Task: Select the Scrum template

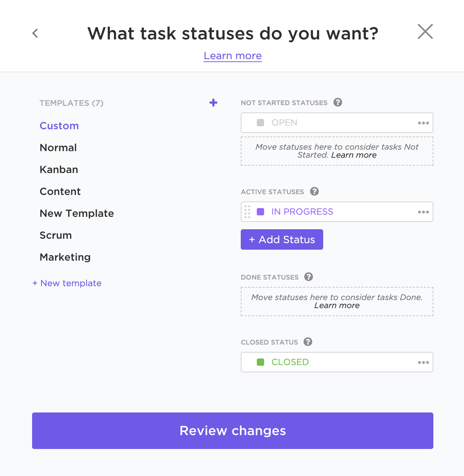Action: tap(55, 235)
